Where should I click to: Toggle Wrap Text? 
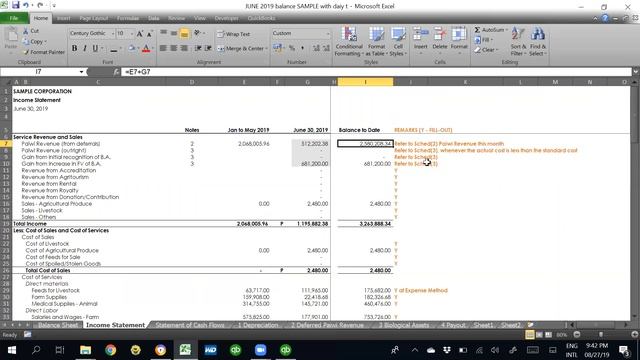233,34
